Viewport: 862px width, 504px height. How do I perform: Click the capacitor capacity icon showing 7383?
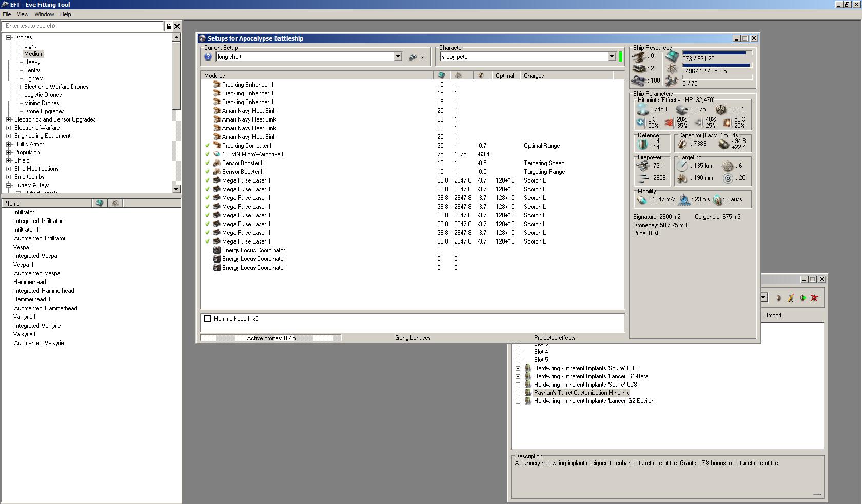click(x=683, y=144)
